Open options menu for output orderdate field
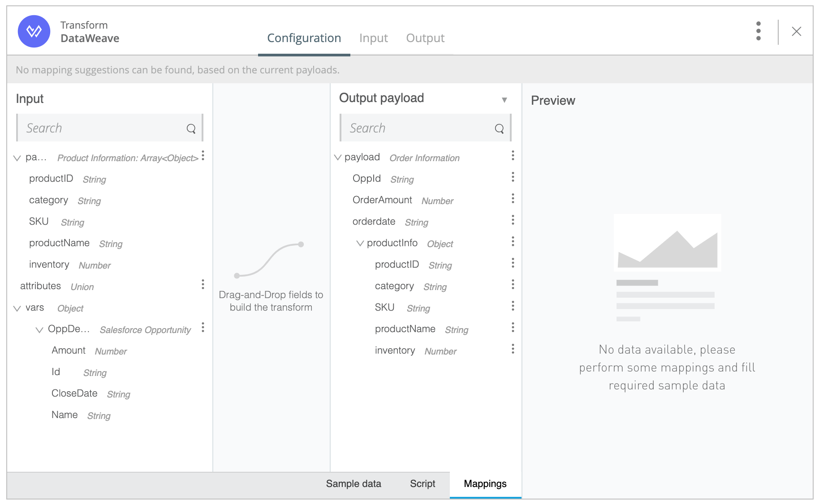Viewport: 819px width, 504px height. click(513, 220)
